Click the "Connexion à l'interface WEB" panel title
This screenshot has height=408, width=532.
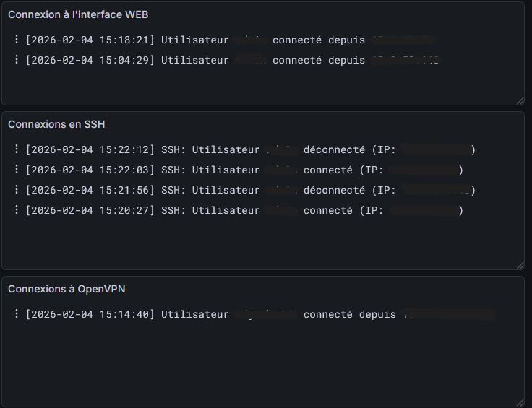coord(78,14)
